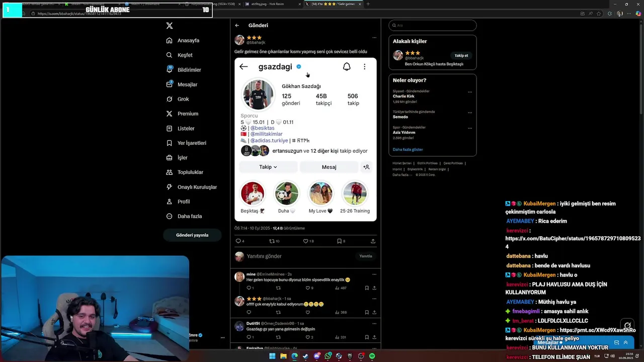This screenshot has width=644, height=362.
Task: Like the 'offff çok enayiyiz' reply
Action: point(308,312)
